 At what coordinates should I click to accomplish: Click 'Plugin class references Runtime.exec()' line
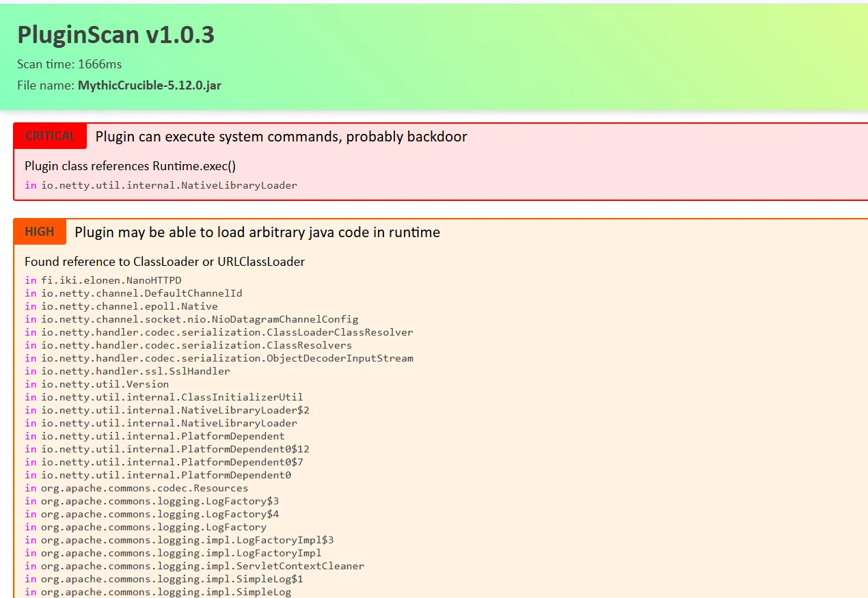point(130,166)
